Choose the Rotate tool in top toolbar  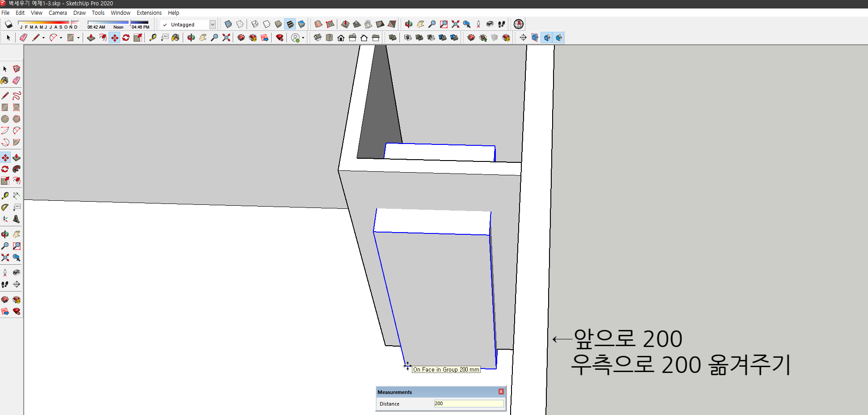pyautogui.click(x=126, y=38)
